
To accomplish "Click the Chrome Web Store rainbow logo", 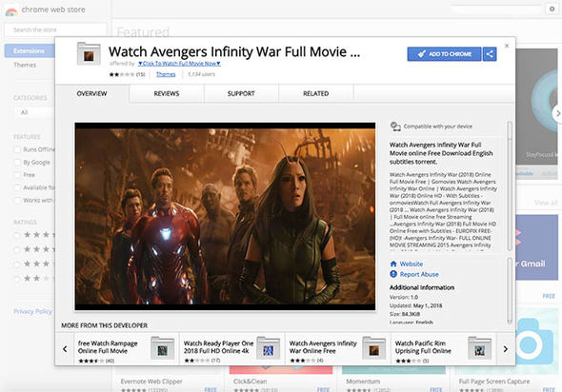I will click(11, 11).
